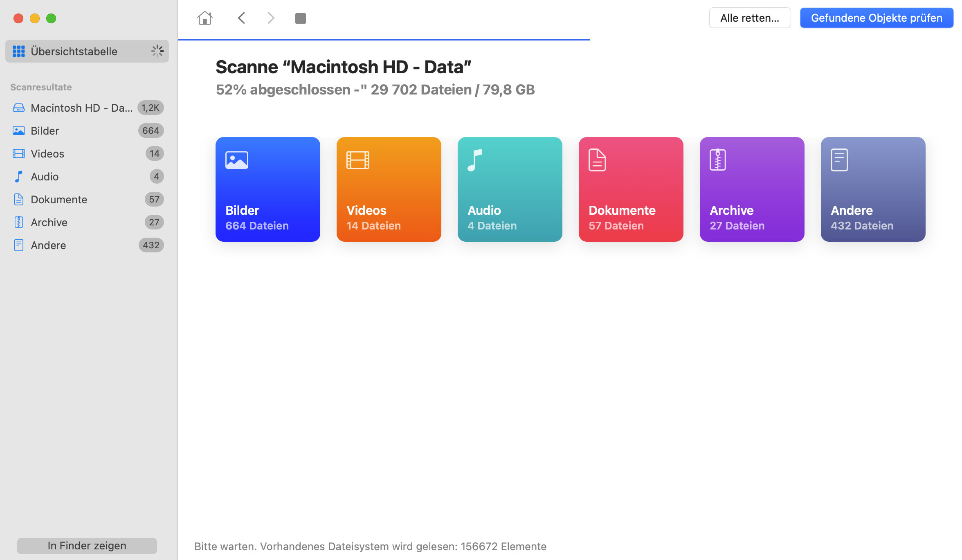Click the navigate forward arrow button
Viewport: 962px width, 560px height.
270,18
